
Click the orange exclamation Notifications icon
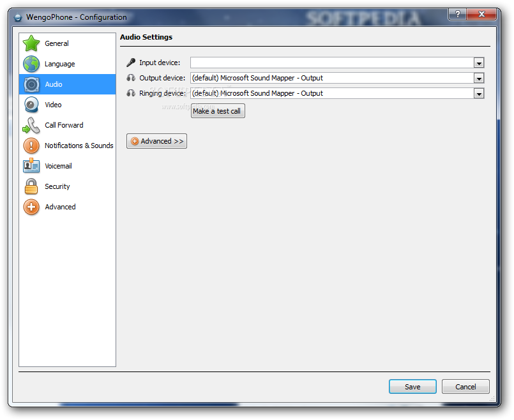tap(31, 146)
